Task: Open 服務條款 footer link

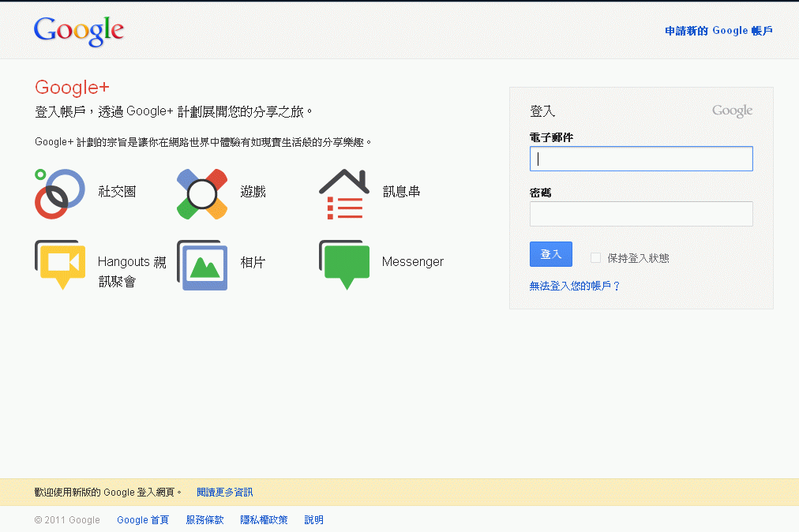Action: 204,520
